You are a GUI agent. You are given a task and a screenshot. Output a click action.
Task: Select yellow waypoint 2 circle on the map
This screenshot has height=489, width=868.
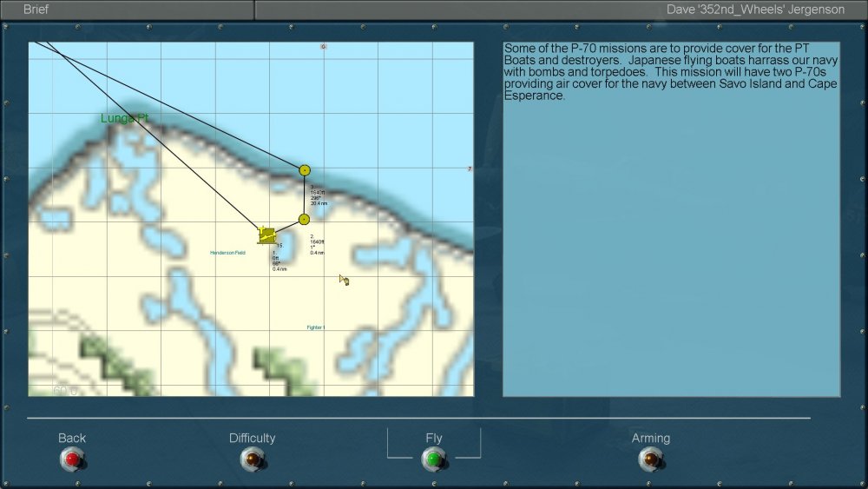click(x=304, y=219)
